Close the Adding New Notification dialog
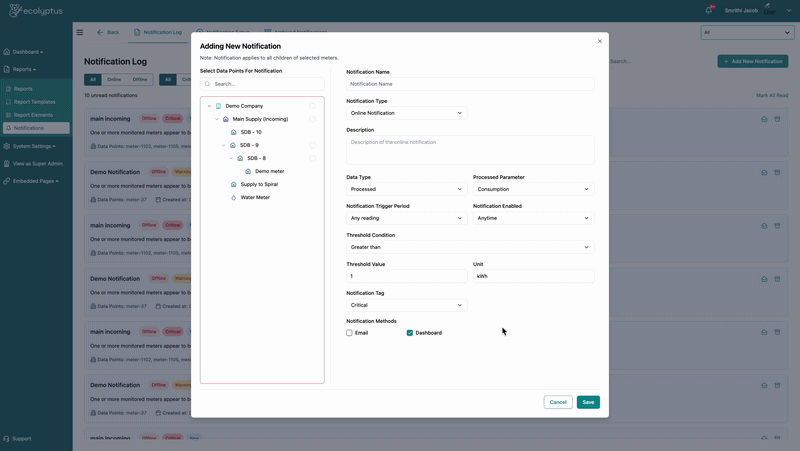The image size is (800, 451). coord(599,41)
